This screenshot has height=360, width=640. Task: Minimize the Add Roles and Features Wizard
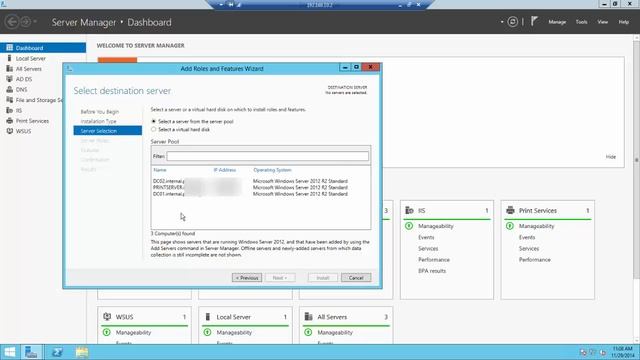[344, 67]
